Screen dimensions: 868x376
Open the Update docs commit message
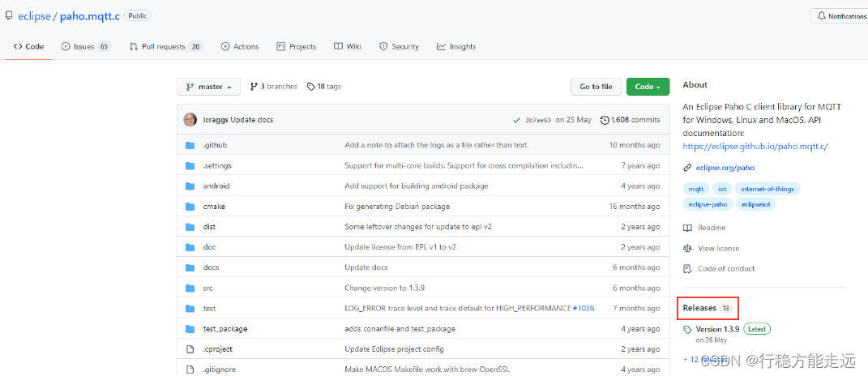(x=252, y=120)
